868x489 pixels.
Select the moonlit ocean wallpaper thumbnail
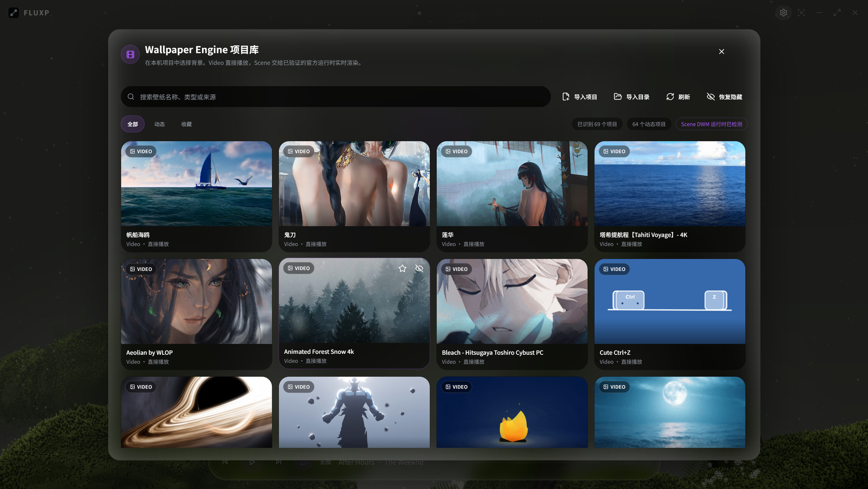(x=670, y=412)
